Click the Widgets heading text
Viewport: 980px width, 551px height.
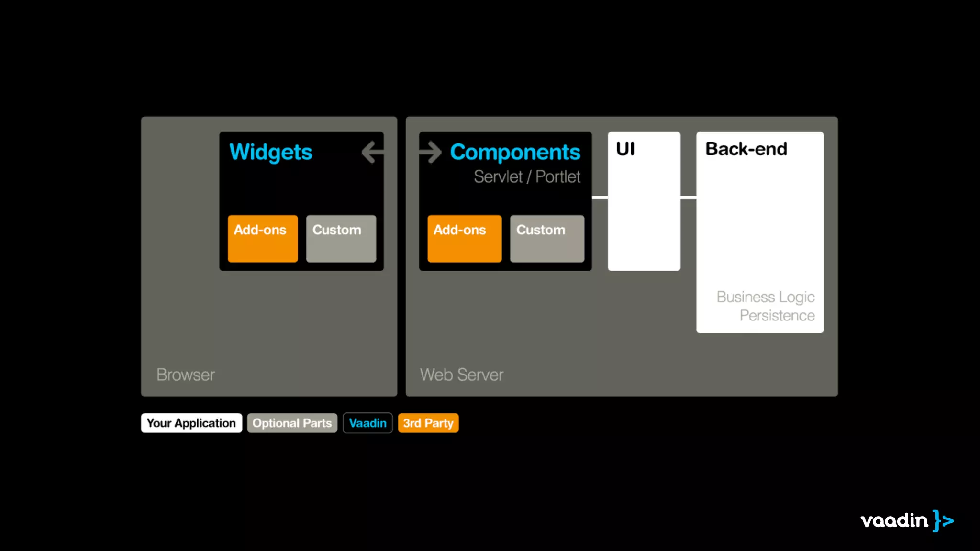(271, 152)
